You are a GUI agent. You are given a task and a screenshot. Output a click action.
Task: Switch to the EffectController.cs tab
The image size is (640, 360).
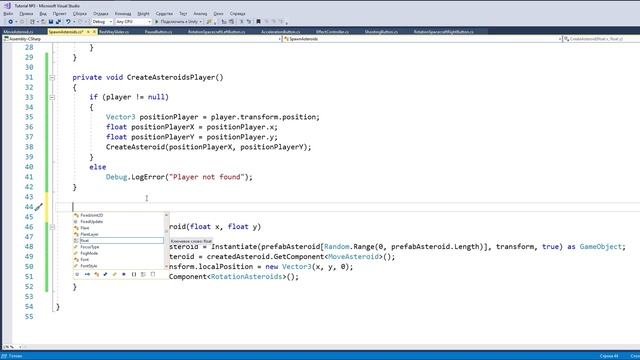[332, 31]
